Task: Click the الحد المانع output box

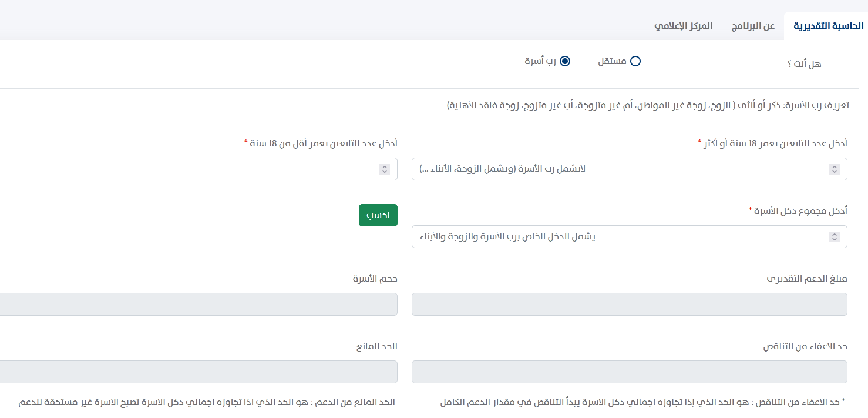Action: tap(199, 372)
